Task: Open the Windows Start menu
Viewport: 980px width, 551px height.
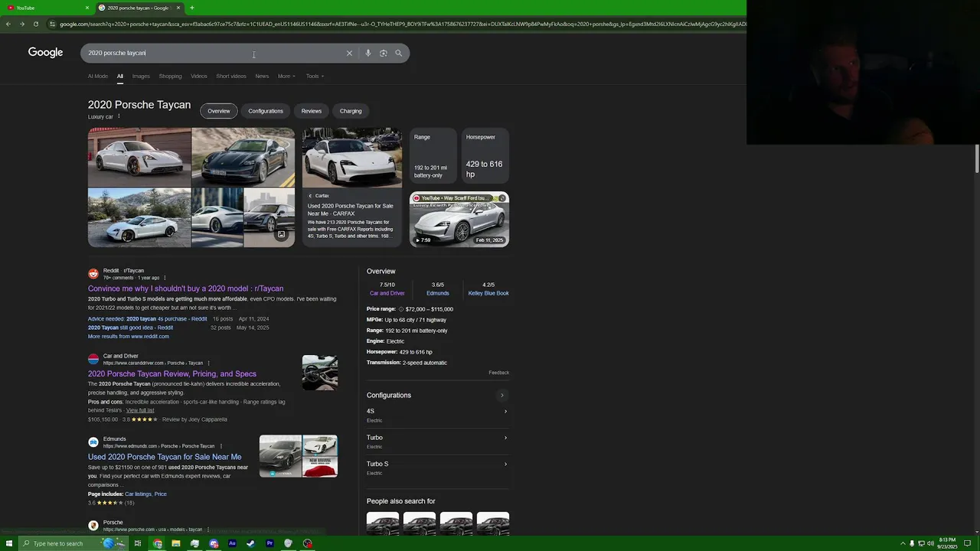Action: click(x=9, y=543)
